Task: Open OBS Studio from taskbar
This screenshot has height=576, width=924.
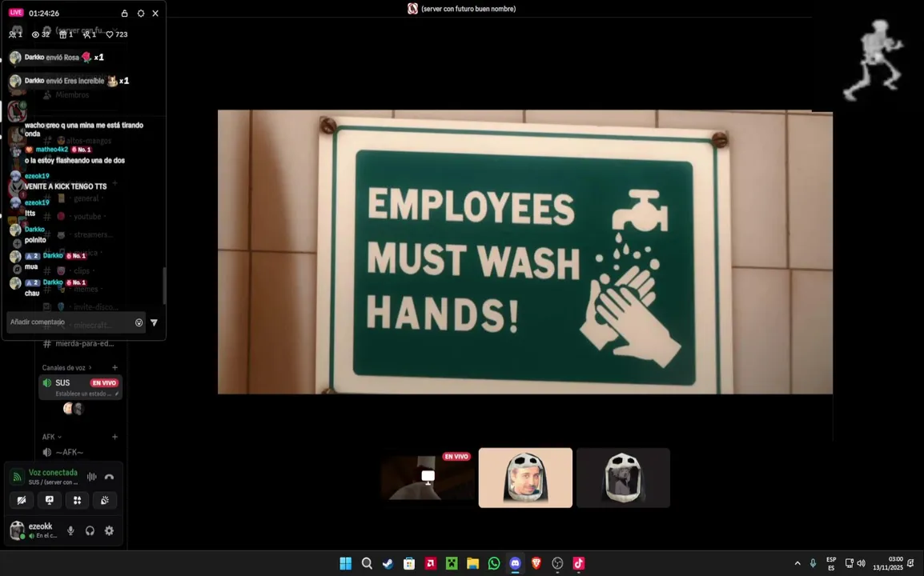Action: [557, 564]
